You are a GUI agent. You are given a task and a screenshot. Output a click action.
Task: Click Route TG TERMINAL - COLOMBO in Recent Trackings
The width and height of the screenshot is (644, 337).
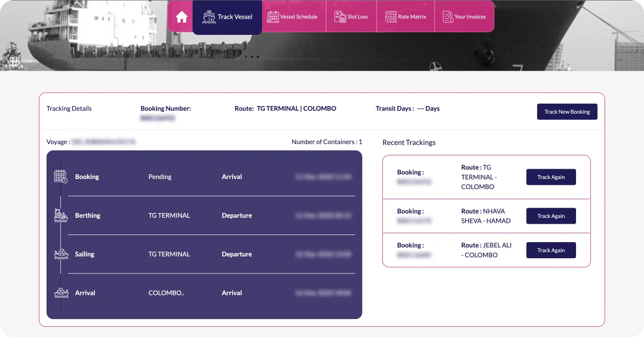479,177
